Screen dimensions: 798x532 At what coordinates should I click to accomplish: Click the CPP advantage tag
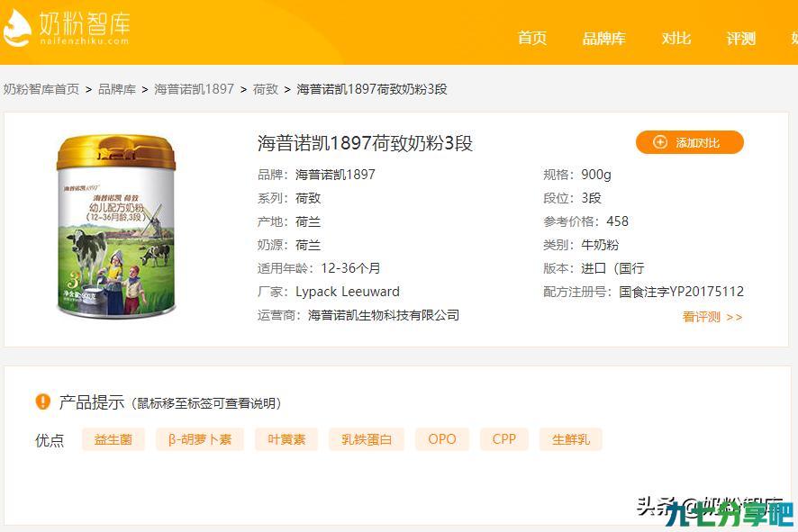[504, 439]
